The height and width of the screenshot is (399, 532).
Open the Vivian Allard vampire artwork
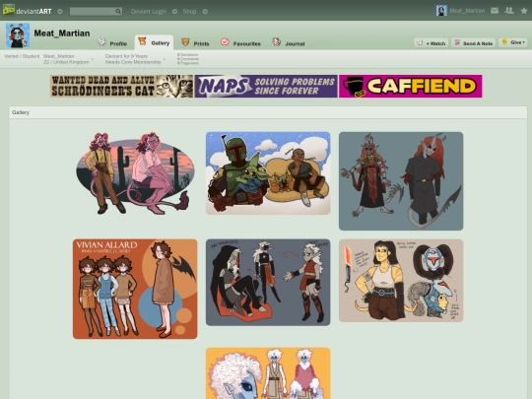(135, 289)
